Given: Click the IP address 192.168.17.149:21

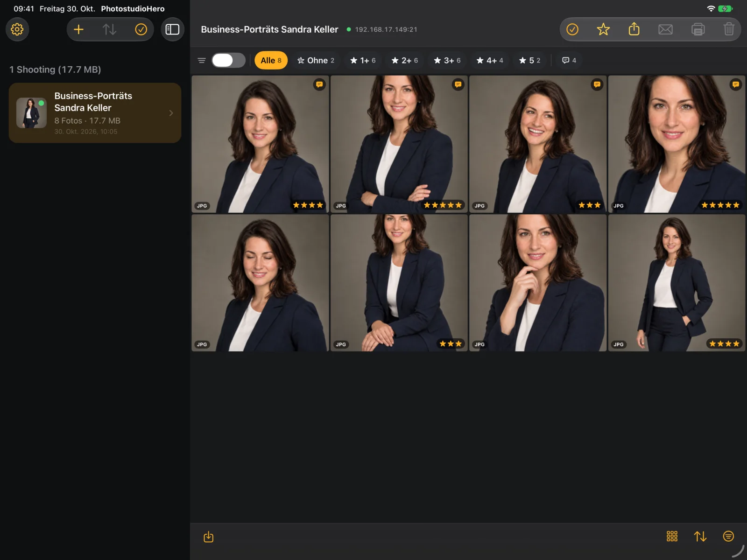Looking at the screenshot, I should [386, 29].
